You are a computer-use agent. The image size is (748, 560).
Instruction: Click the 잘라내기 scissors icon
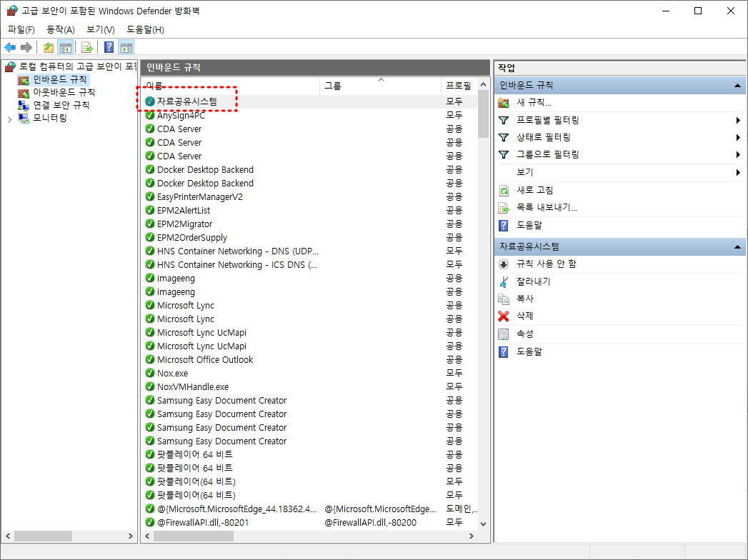pyautogui.click(x=503, y=282)
